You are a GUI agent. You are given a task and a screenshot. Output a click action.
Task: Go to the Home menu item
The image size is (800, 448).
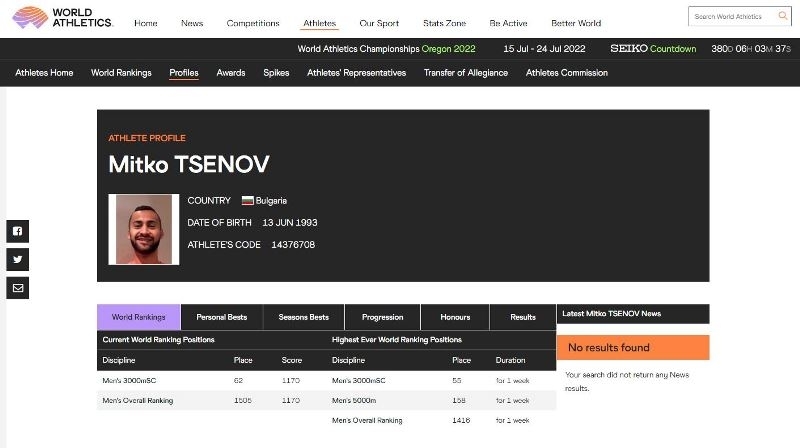146,23
